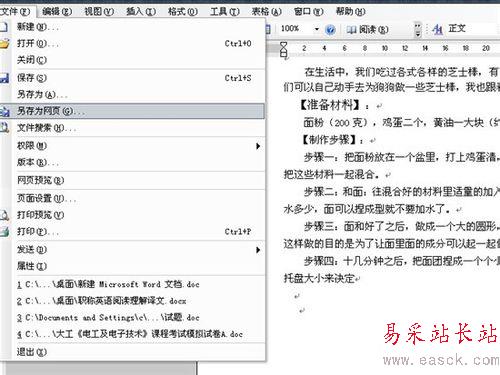Choose 打印预览 menu entry
Screen dimensions: 500x375
point(133,215)
